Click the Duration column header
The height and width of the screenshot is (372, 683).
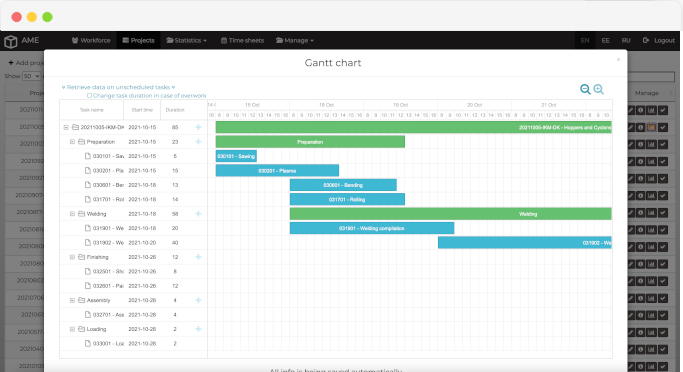[175, 110]
